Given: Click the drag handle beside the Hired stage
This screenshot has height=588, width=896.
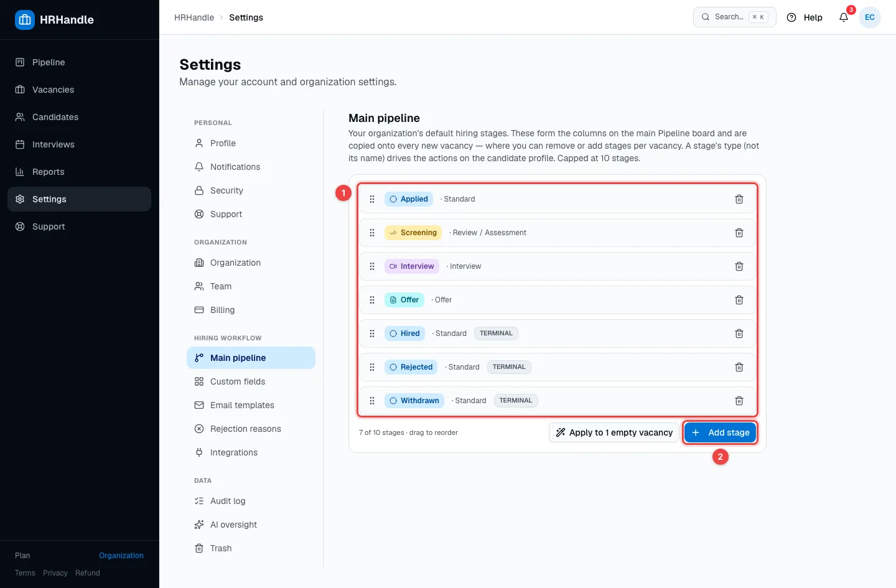Looking at the screenshot, I should click(x=372, y=334).
